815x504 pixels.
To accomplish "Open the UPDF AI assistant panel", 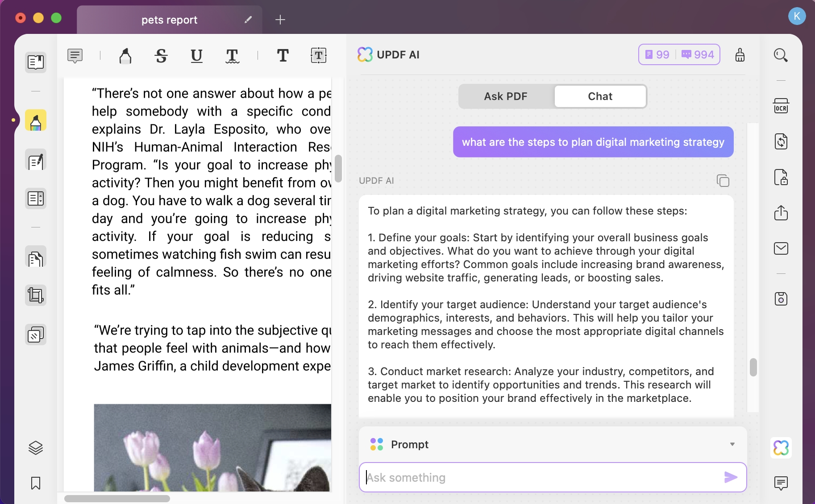I will (780, 448).
